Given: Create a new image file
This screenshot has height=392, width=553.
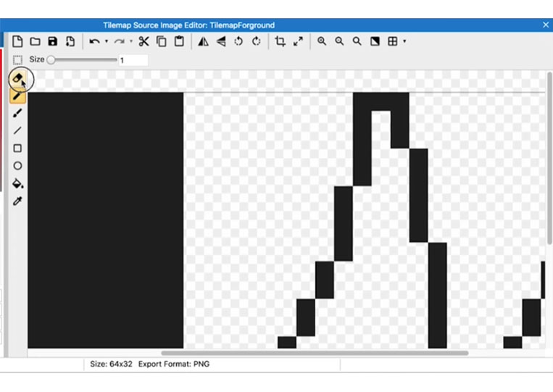Looking at the screenshot, I should click(17, 41).
